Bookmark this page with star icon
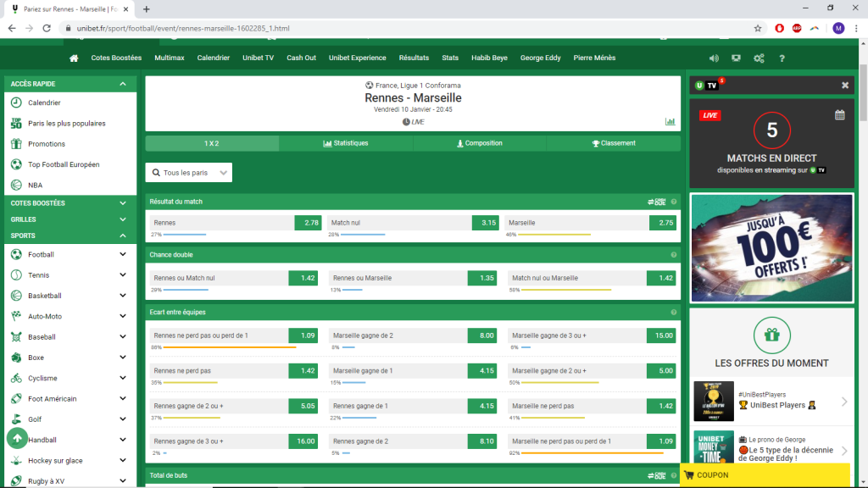Viewport: 868px width, 488px height. (x=758, y=28)
